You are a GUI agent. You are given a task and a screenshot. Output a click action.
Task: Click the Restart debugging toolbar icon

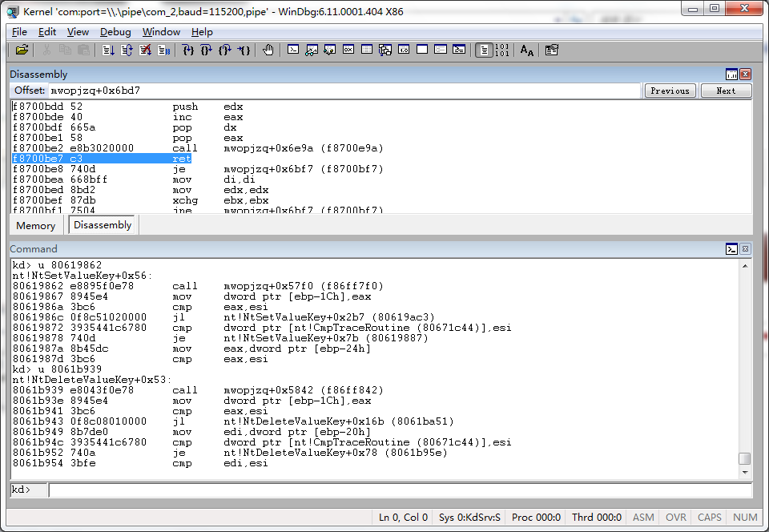coord(127,50)
